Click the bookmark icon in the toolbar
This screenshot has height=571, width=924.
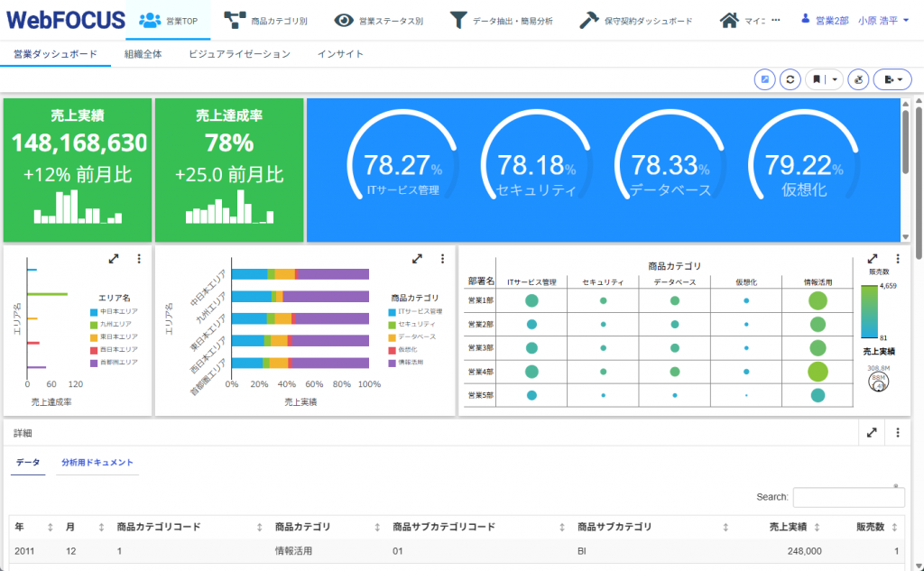tap(817, 79)
